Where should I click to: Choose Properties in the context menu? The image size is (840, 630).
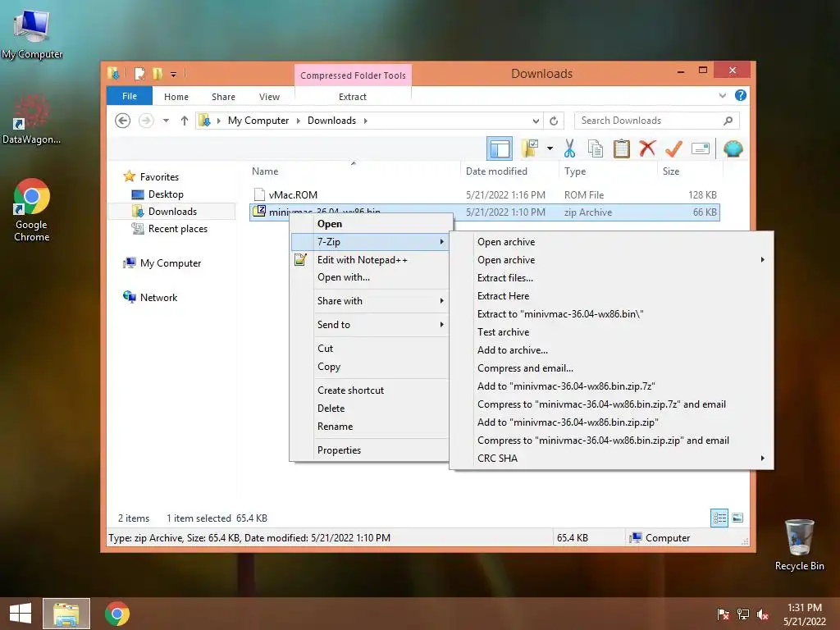point(339,450)
